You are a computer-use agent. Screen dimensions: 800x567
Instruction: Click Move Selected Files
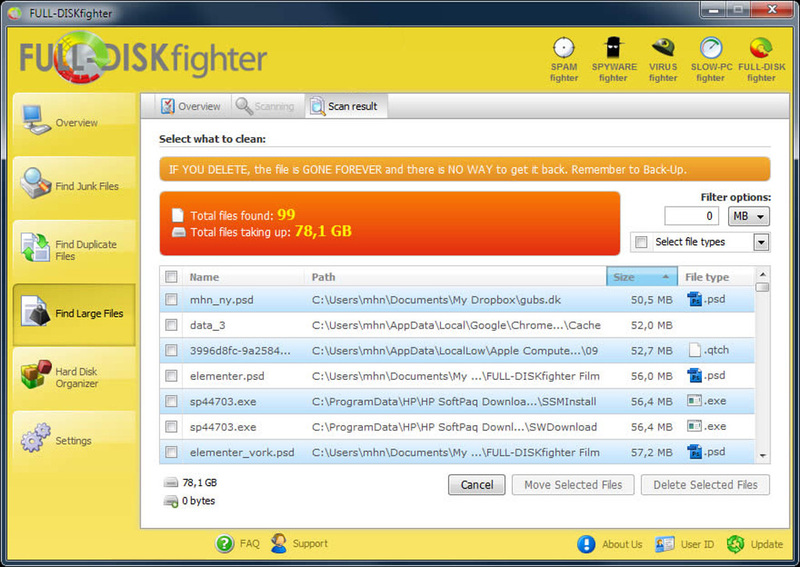[573, 485]
